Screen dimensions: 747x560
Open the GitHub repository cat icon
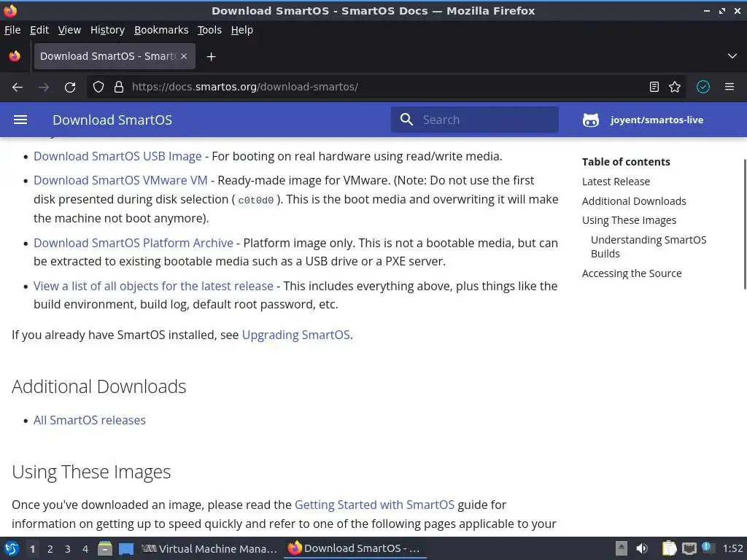coord(591,120)
